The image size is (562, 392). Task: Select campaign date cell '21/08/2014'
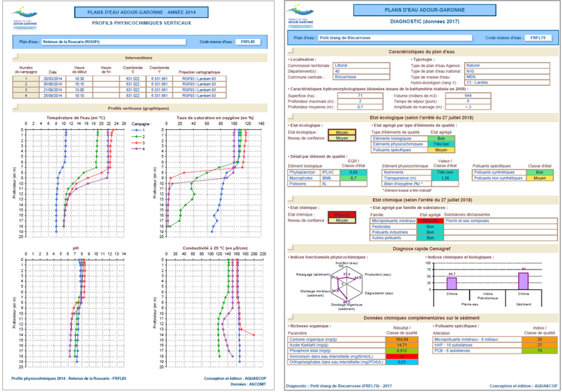coord(53,90)
